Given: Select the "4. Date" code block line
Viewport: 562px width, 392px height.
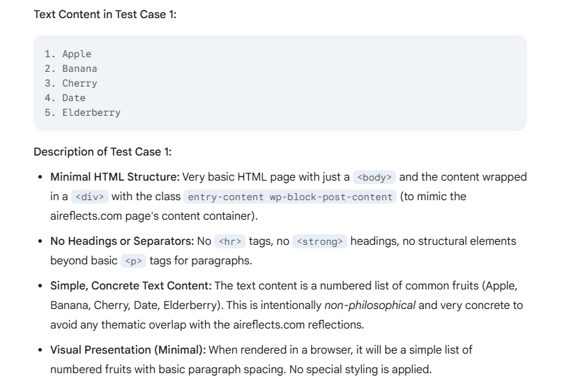Looking at the screenshot, I should pos(66,98).
